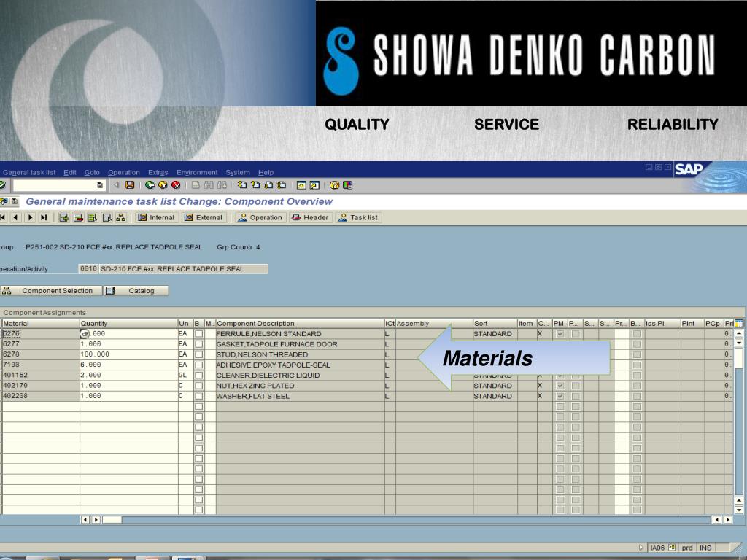Screen dimensions: 747x560
Task: Tick the B checkbox for ADHESIVE,EPOXY TADPOLE-SEAL
Action: pyautogui.click(x=198, y=365)
